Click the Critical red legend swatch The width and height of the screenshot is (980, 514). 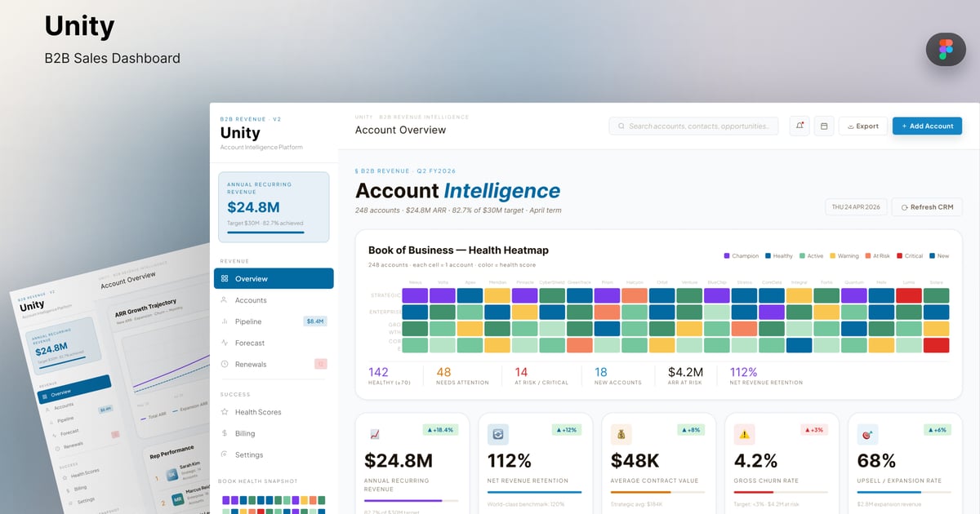(899, 255)
